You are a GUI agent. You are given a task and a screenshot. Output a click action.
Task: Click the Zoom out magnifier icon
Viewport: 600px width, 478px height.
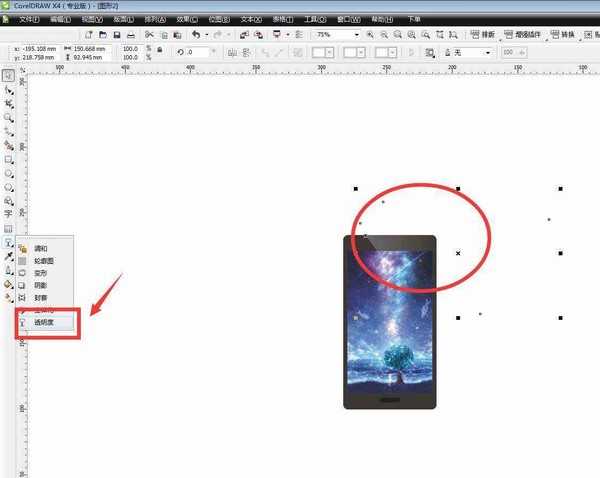click(383, 35)
